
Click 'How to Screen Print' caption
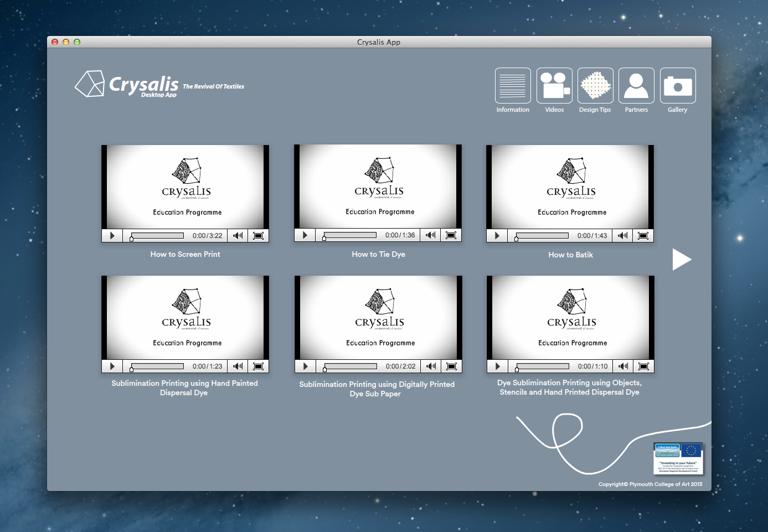(185, 254)
